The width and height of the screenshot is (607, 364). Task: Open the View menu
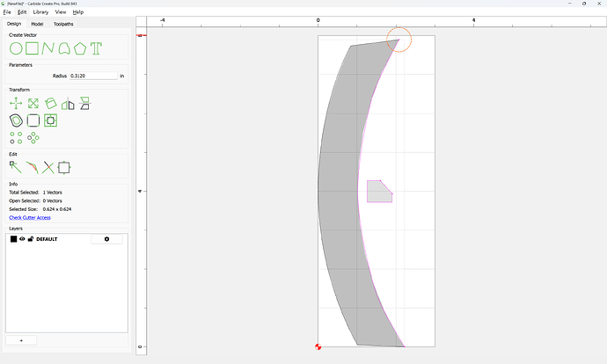pos(61,12)
